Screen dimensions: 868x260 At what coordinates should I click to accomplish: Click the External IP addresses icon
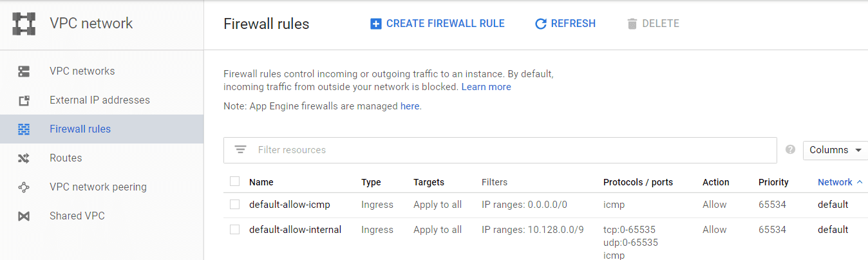24,100
